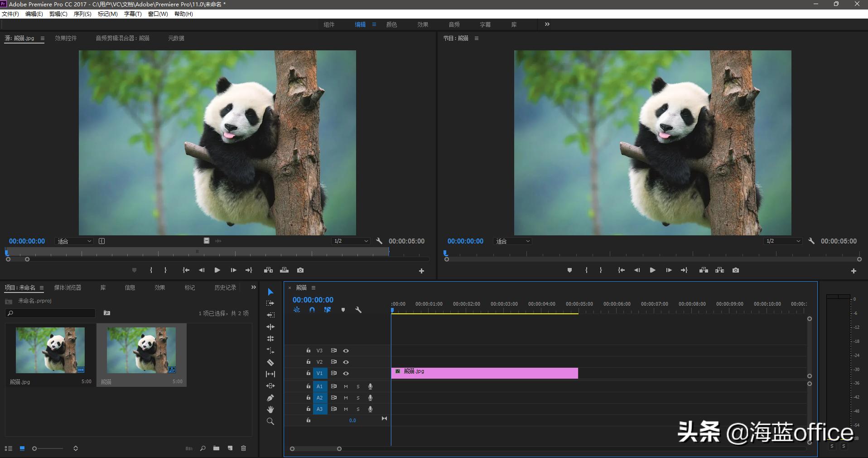Export frame with Program monitor camera icon
This screenshot has width=868, height=458.
pos(736,270)
